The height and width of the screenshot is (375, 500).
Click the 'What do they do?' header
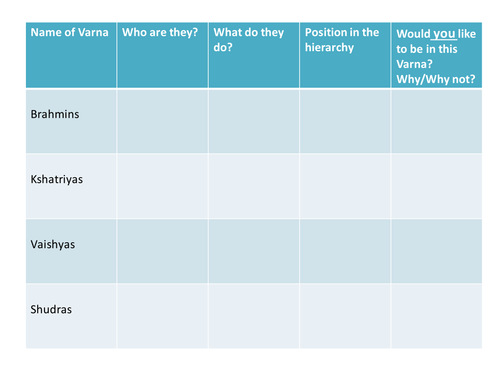254,55
